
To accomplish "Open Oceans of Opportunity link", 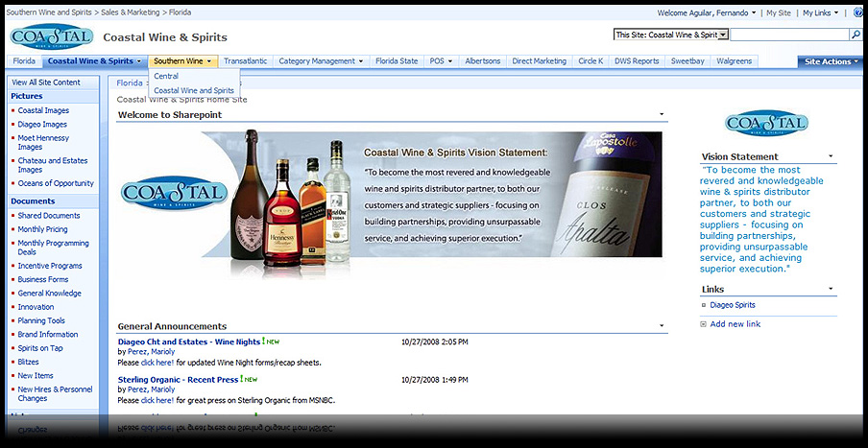I will (56, 183).
